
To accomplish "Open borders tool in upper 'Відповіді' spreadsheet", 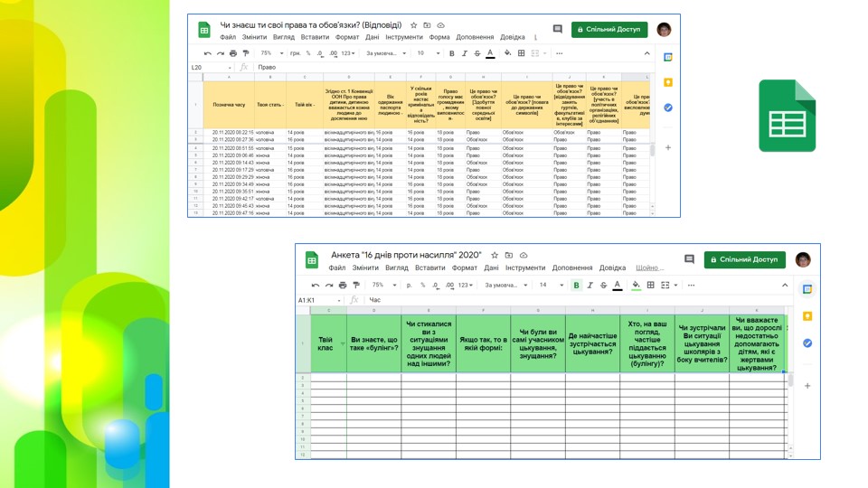I will pyautogui.click(x=521, y=53).
